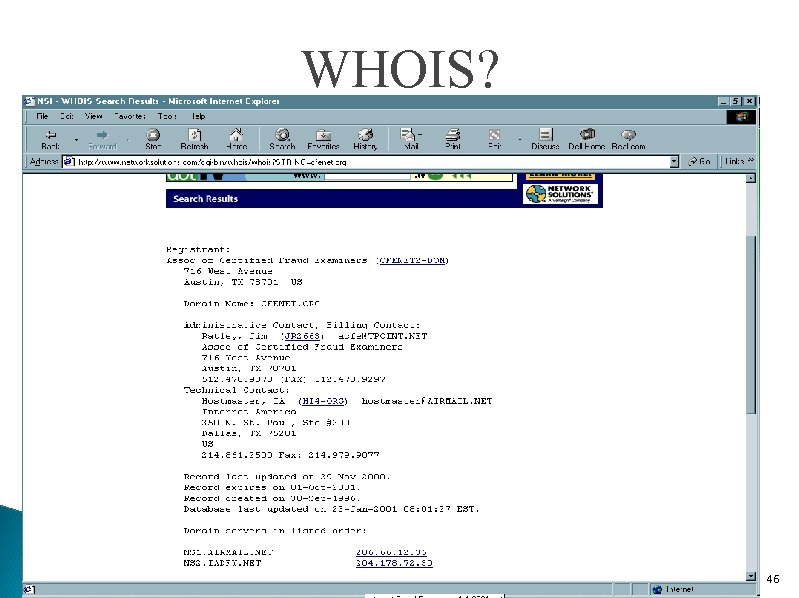Image resolution: width=799 pixels, height=598 pixels.
Task: Open the Mail toolbar icon
Action: coord(408,139)
